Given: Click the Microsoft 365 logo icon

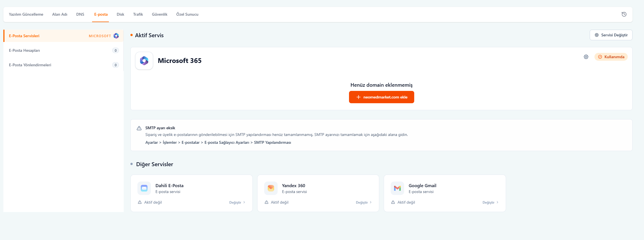Looking at the screenshot, I should [x=144, y=61].
